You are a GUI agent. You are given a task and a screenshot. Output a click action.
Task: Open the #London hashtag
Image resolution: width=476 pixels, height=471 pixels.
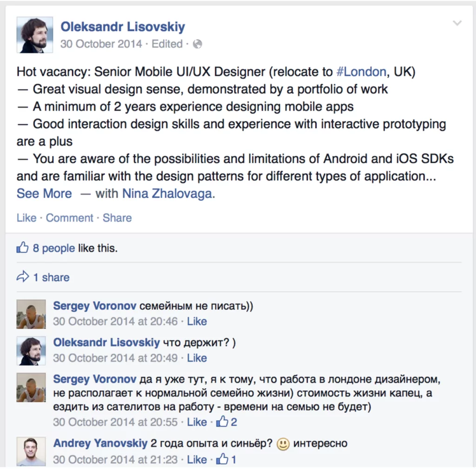tap(361, 72)
